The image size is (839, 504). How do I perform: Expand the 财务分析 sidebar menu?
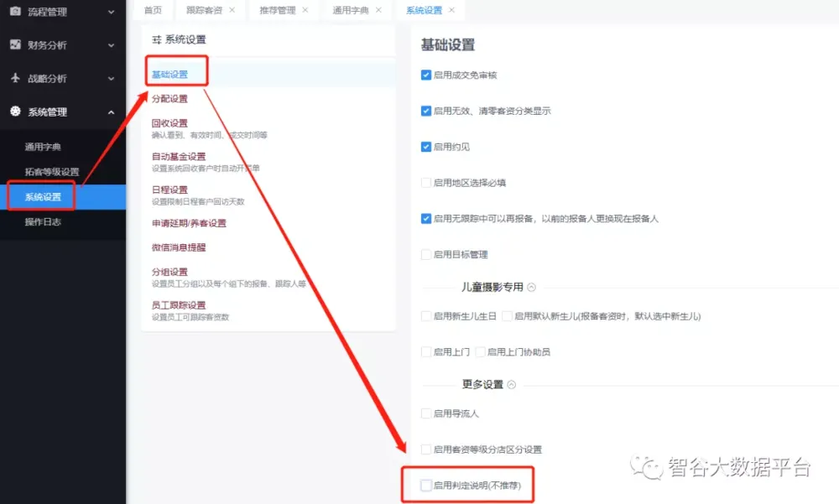click(x=111, y=45)
